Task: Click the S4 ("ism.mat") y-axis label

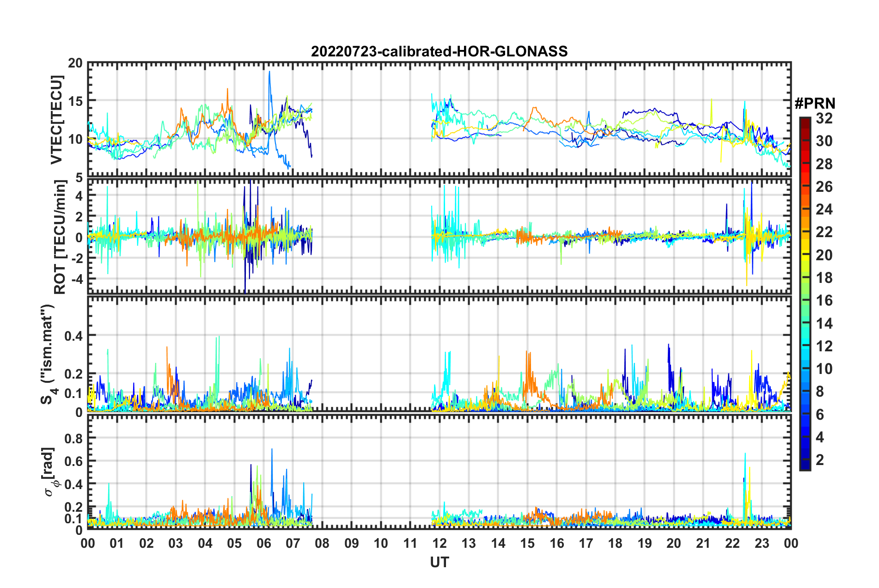Action: click(x=48, y=355)
